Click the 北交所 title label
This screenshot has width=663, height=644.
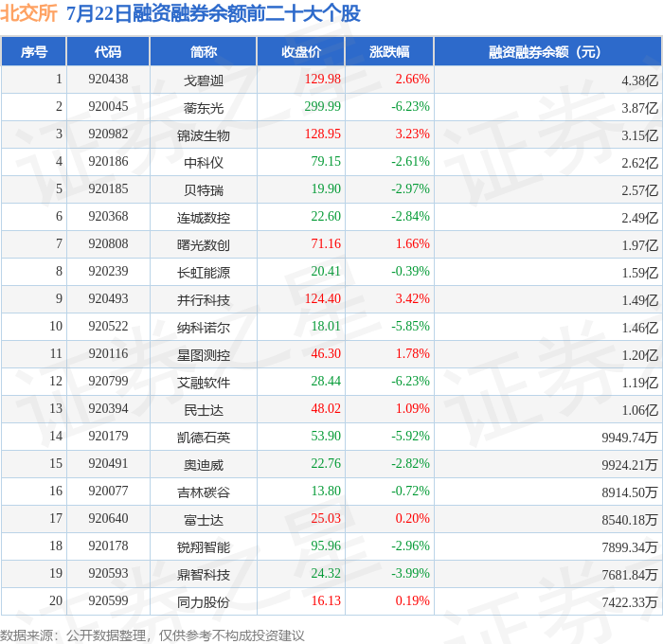pos(28,12)
